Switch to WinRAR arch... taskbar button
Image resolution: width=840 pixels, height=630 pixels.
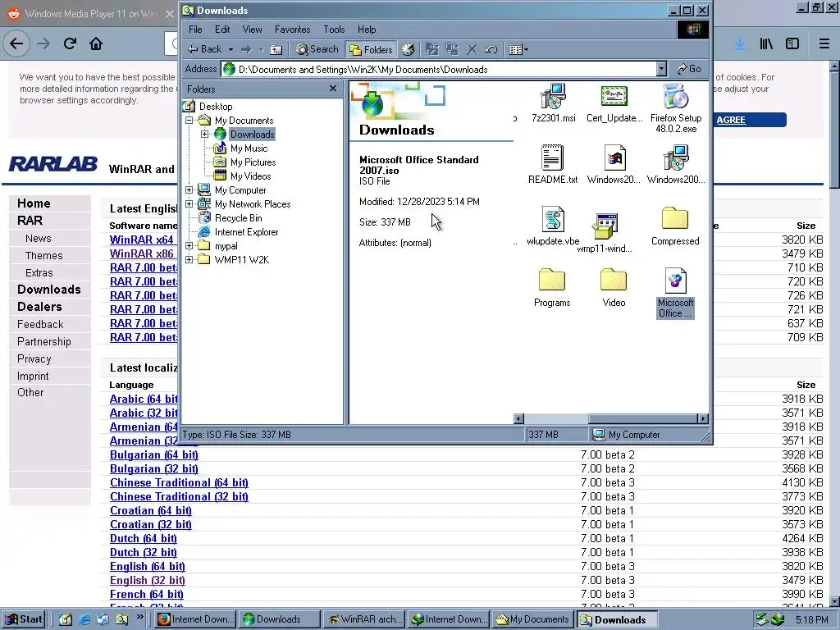coord(363,619)
